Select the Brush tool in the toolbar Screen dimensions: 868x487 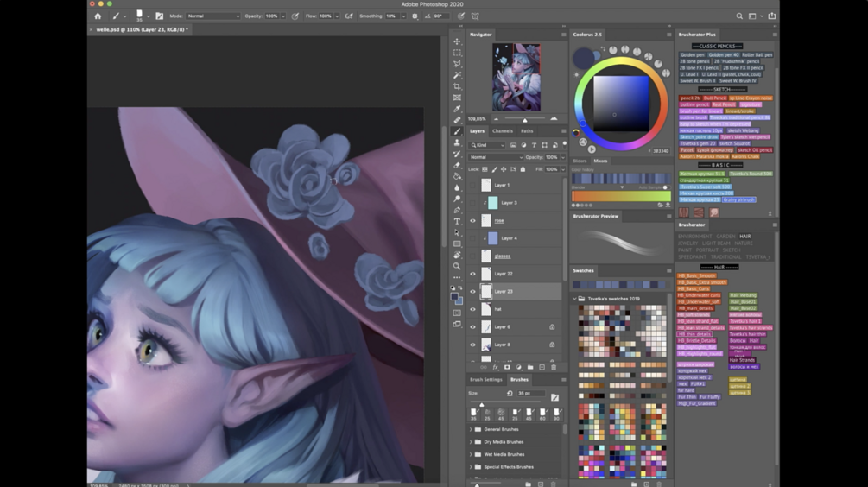pyautogui.click(x=457, y=131)
